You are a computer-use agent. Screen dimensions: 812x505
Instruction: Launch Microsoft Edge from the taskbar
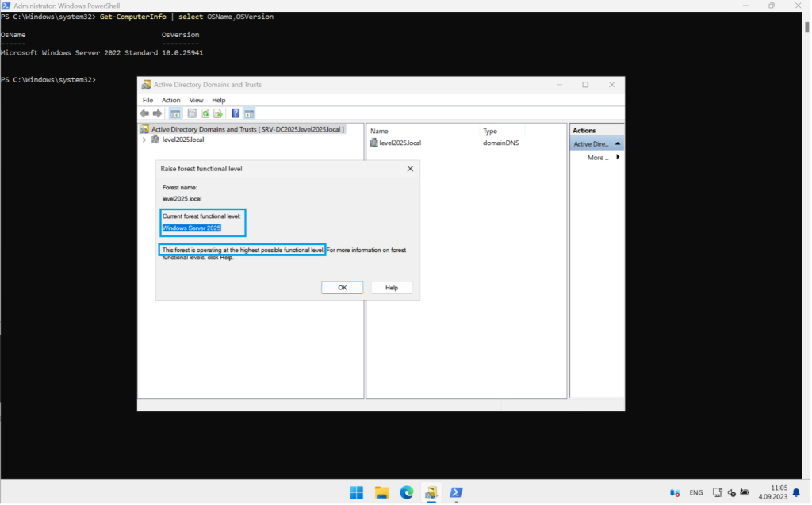[406, 492]
